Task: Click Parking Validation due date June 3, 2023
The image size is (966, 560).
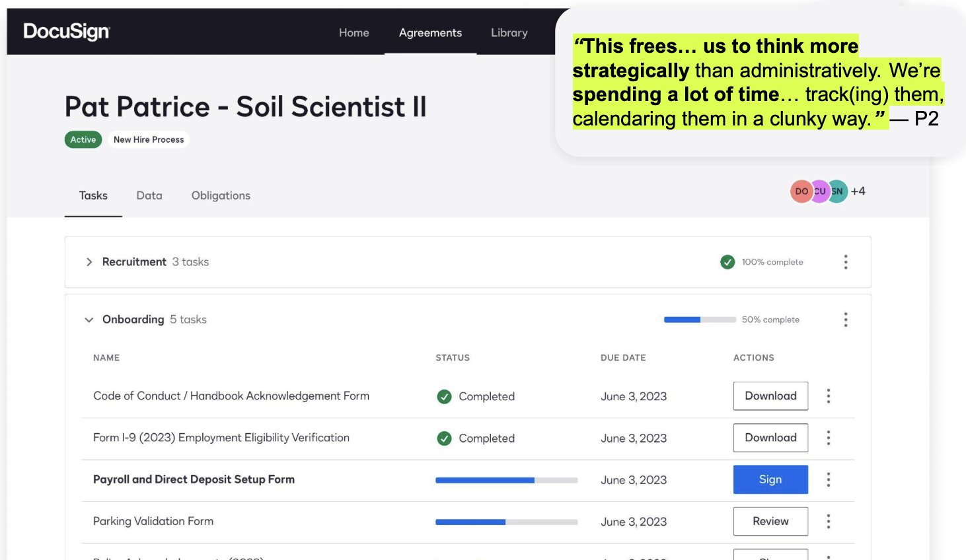Action: (x=634, y=522)
